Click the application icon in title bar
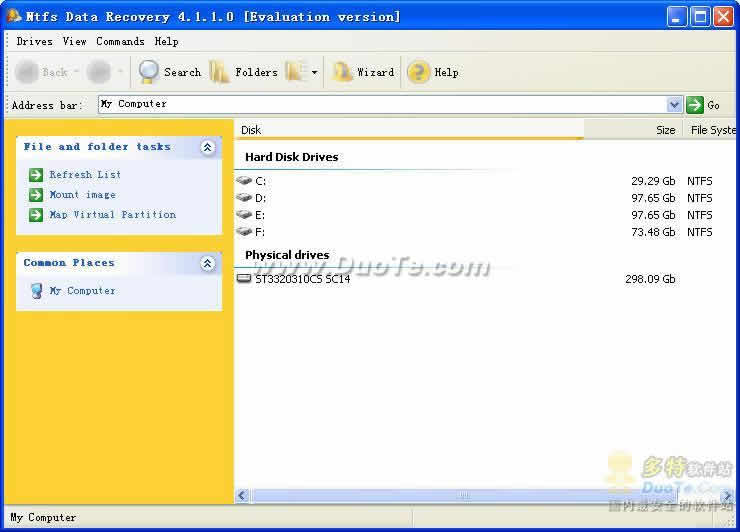This screenshot has width=740, height=532. click(14, 16)
